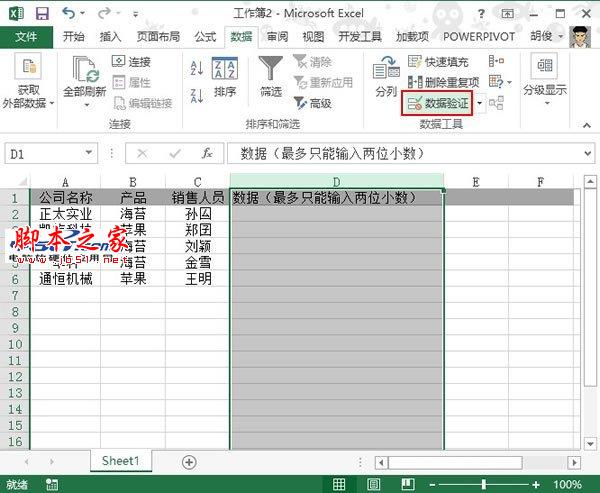Click the Insert Function fx button

click(x=207, y=153)
